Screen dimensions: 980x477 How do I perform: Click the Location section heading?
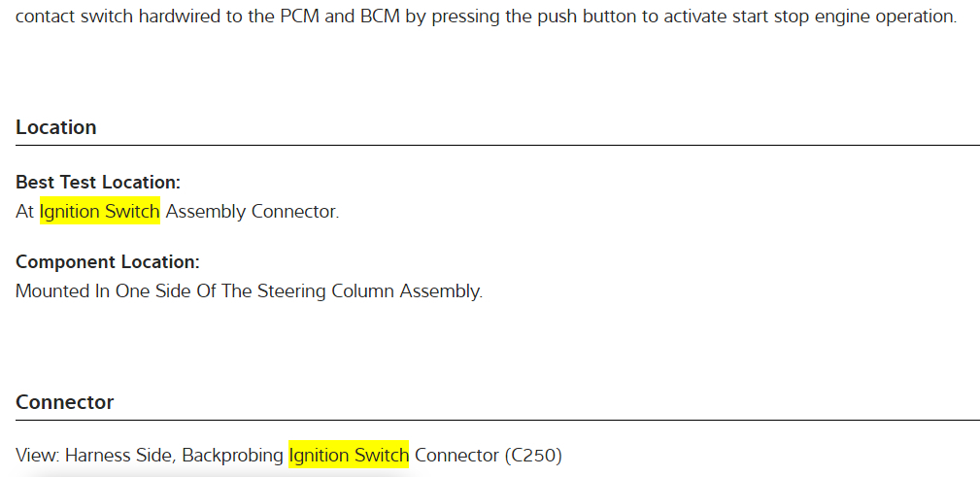[x=56, y=127]
